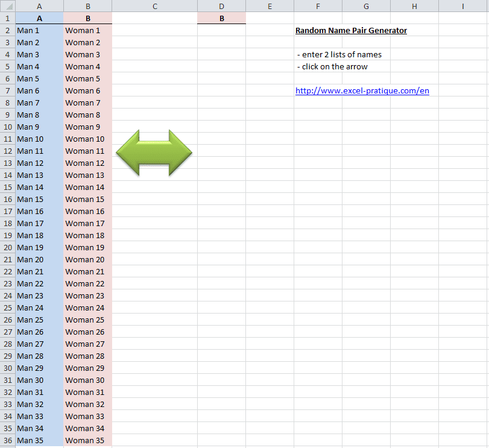Select cell 'Man 31'
This screenshot has width=489, height=448.
tap(39, 392)
